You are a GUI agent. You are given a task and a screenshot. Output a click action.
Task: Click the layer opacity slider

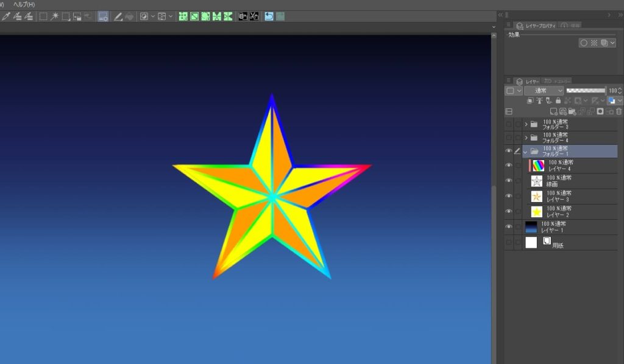click(x=586, y=90)
